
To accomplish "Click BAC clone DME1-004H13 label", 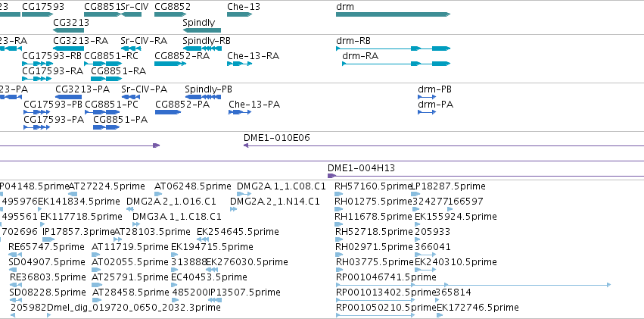I will (x=362, y=168).
